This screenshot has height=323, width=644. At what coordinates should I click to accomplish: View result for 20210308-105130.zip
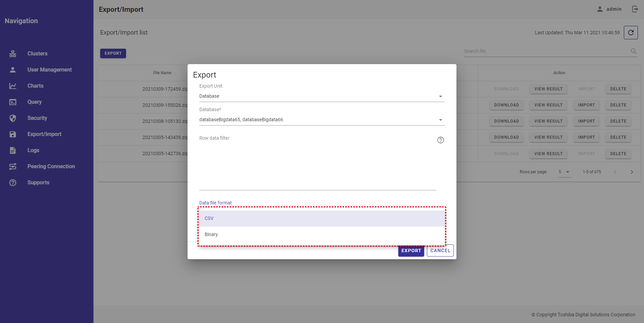click(x=548, y=121)
